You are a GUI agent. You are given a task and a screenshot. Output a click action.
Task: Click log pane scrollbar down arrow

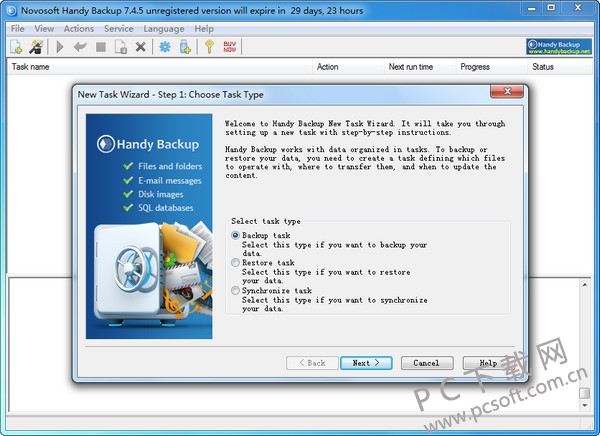click(x=585, y=405)
